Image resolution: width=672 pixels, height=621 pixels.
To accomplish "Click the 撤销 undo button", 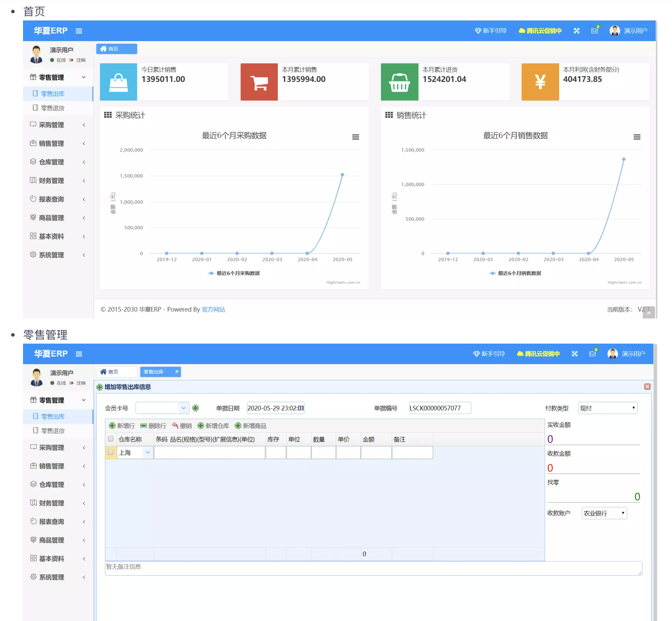I will 182,426.
